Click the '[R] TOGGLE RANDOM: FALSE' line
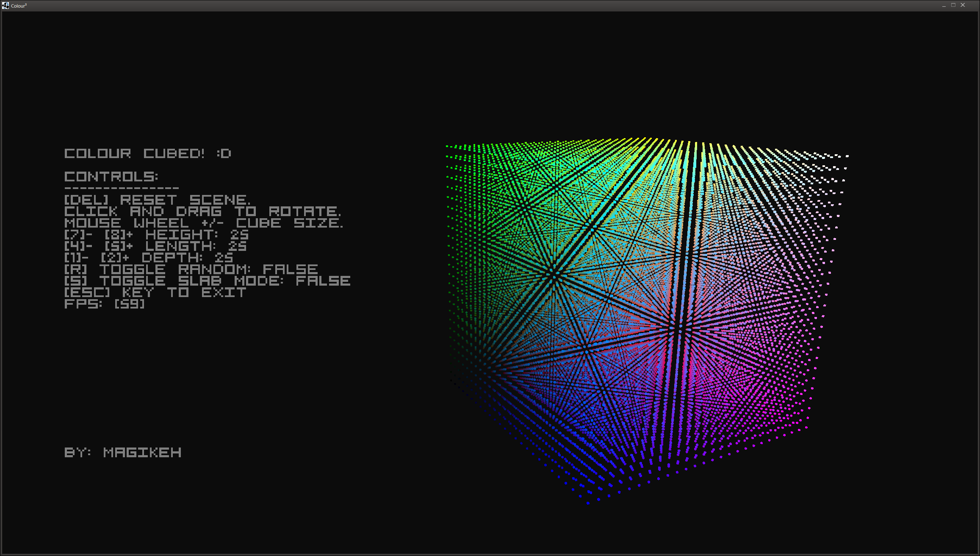Screen dimensions: 980x556 (191, 269)
